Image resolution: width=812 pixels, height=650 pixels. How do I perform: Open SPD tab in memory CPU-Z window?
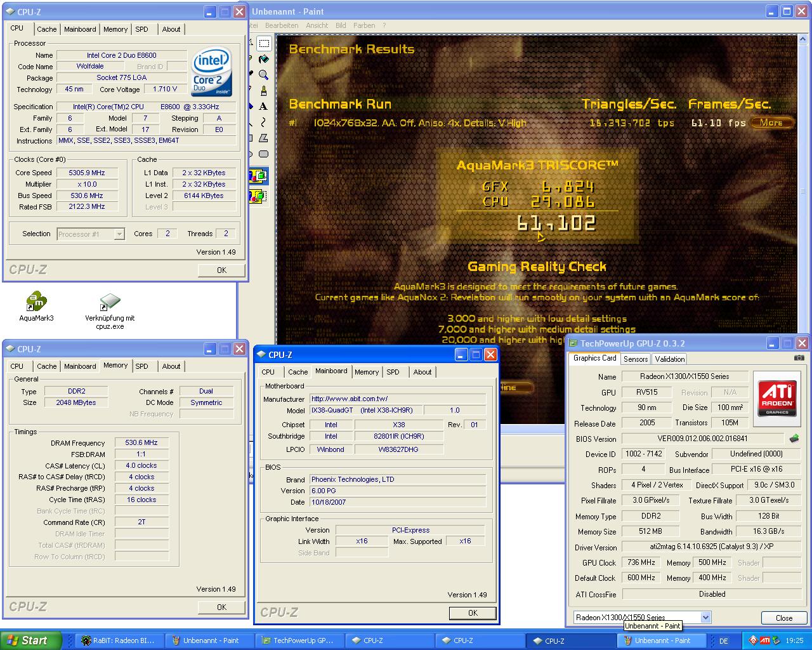click(x=142, y=366)
